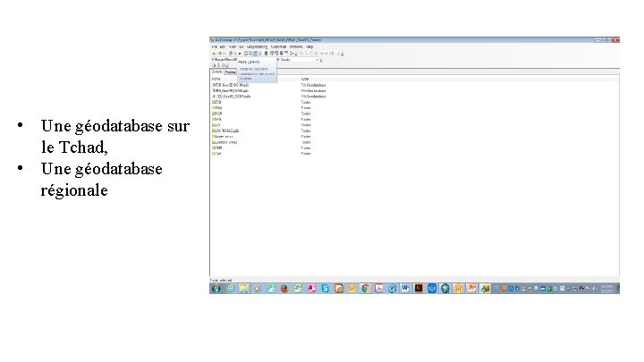Image resolution: width=644 pixels, height=362 pixels.
Task: Launch Google Chrome from the taskbar
Action: (x=365, y=289)
